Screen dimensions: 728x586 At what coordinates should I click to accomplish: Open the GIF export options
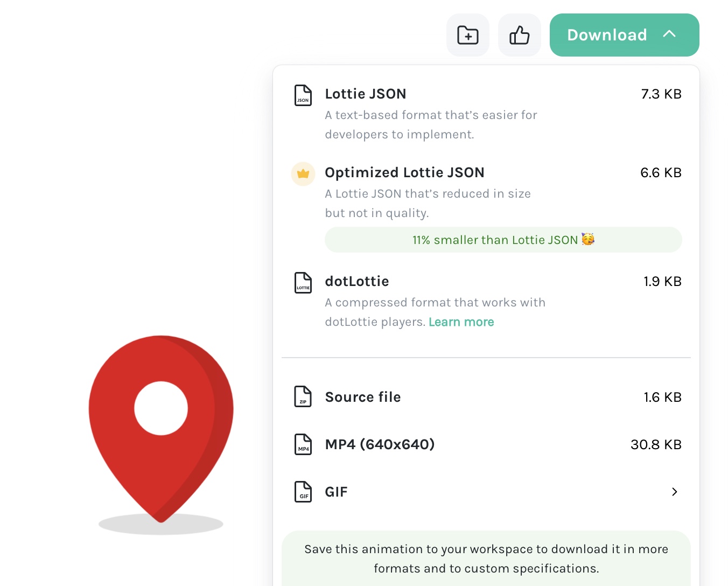pyautogui.click(x=486, y=492)
